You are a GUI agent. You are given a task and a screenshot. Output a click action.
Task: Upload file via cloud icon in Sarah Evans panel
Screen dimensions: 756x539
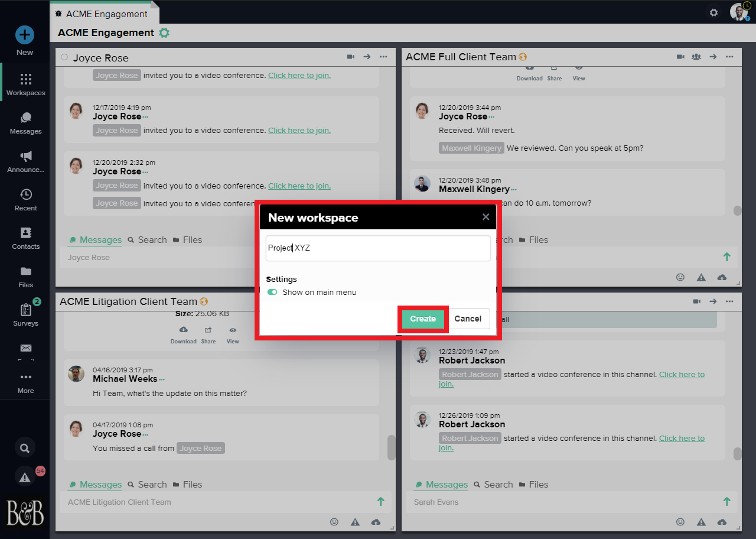click(x=722, y=522)
